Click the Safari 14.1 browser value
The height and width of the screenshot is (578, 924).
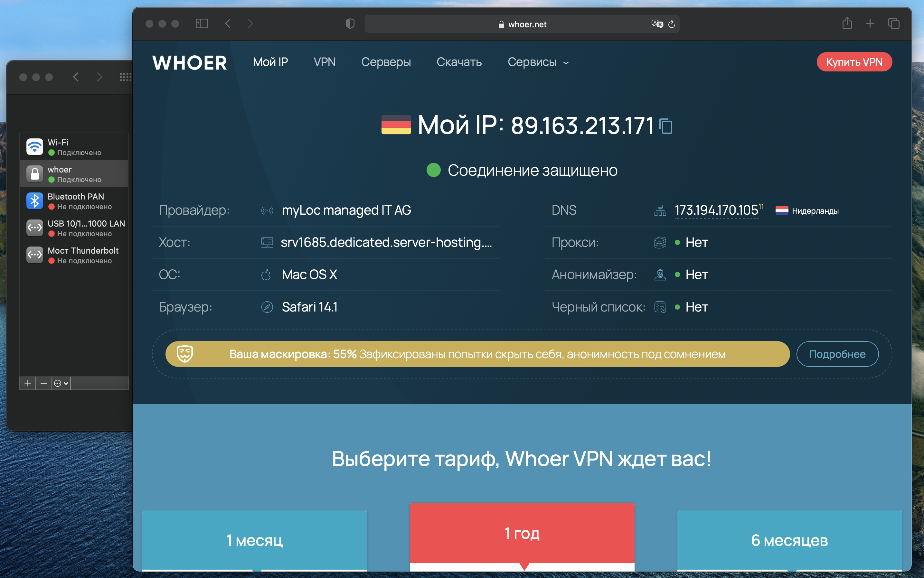310,307
